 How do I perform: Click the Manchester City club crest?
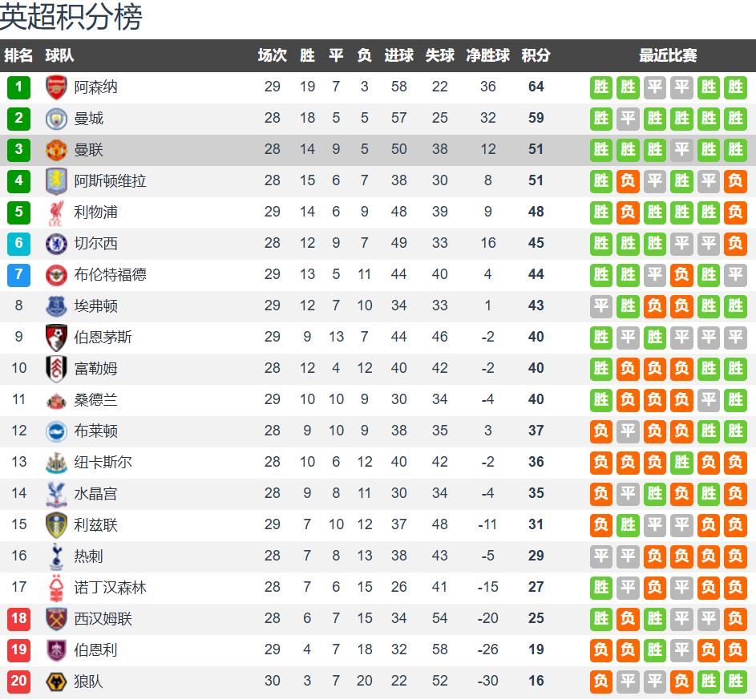[x=56, y=118]
